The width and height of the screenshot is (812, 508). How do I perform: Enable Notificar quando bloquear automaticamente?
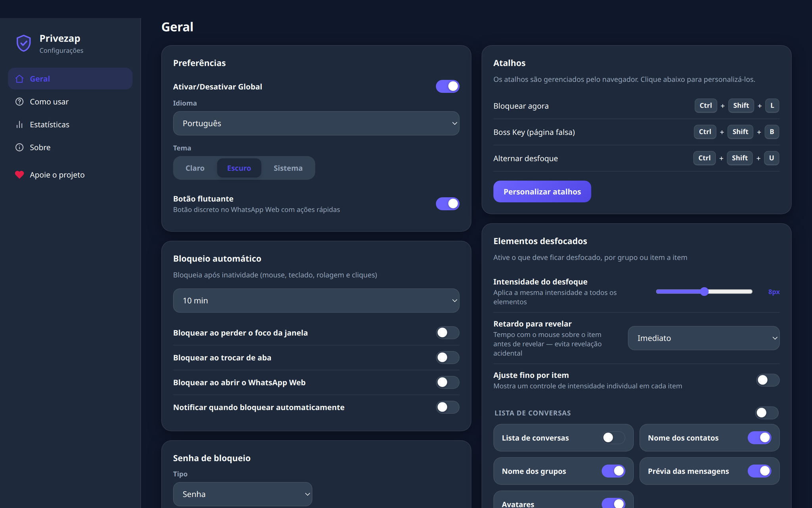(448, 407)
